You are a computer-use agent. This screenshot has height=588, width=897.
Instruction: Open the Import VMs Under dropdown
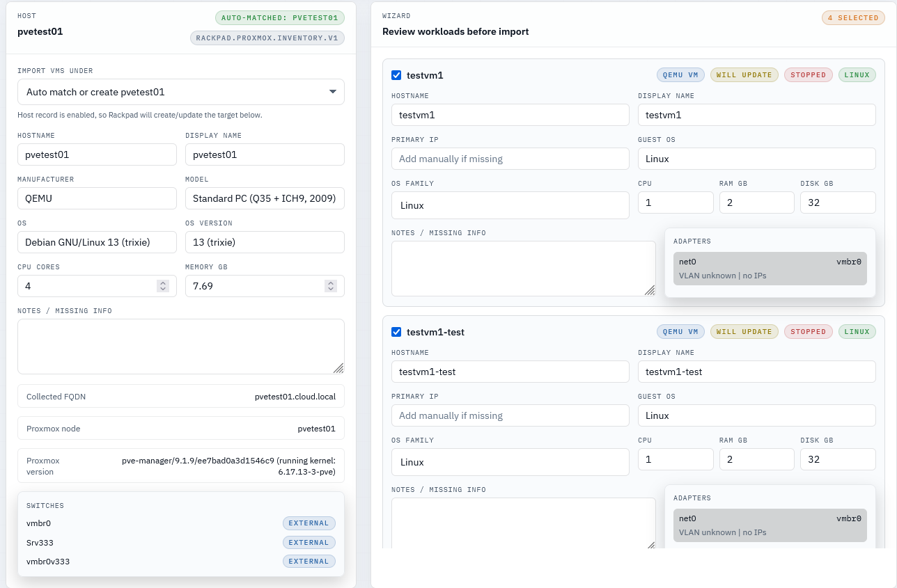click(181, 92)
